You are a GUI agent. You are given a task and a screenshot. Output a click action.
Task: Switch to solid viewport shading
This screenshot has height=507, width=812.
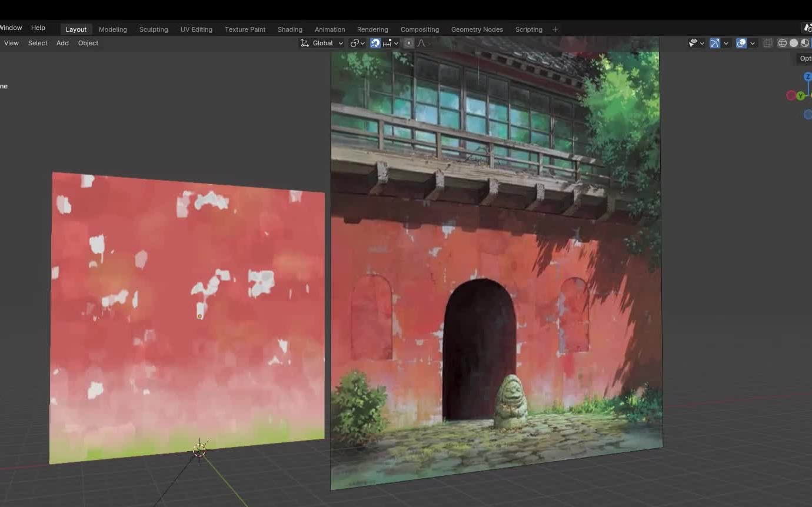[x=794, y=43]
